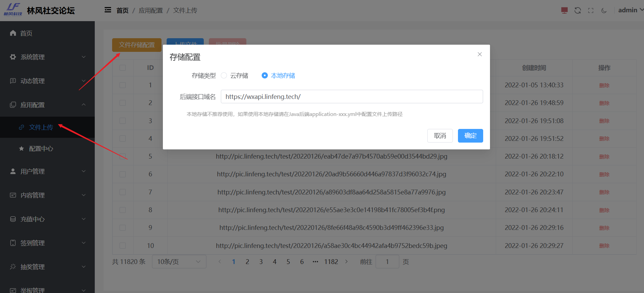The height and width of the screenshot is (293, 644).
Task: Expand the 动态管理 submenu chevron
Action: (83, 81)
